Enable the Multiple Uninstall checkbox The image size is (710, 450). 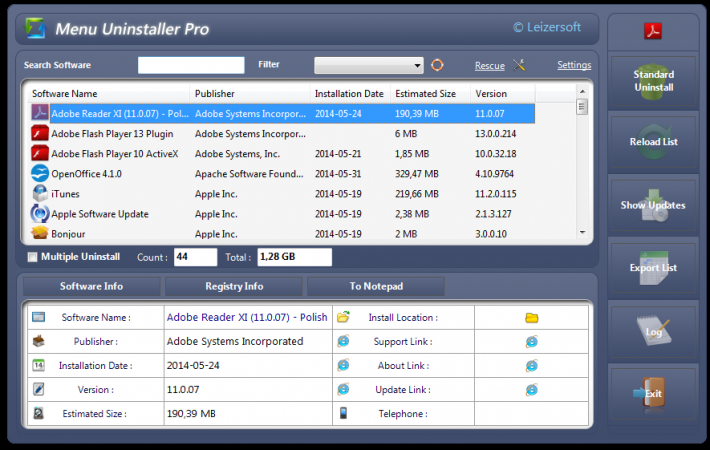pos(32,257)
